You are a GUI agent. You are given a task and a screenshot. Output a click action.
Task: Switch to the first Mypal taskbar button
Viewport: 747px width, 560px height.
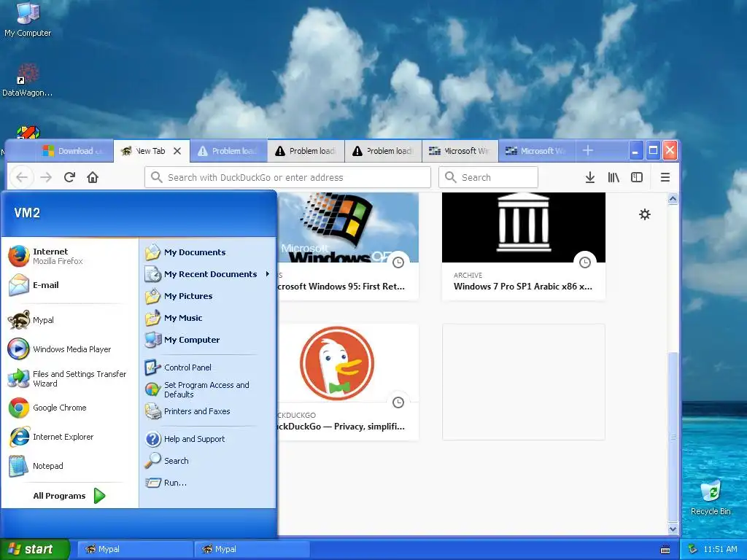tap(134, 549)
